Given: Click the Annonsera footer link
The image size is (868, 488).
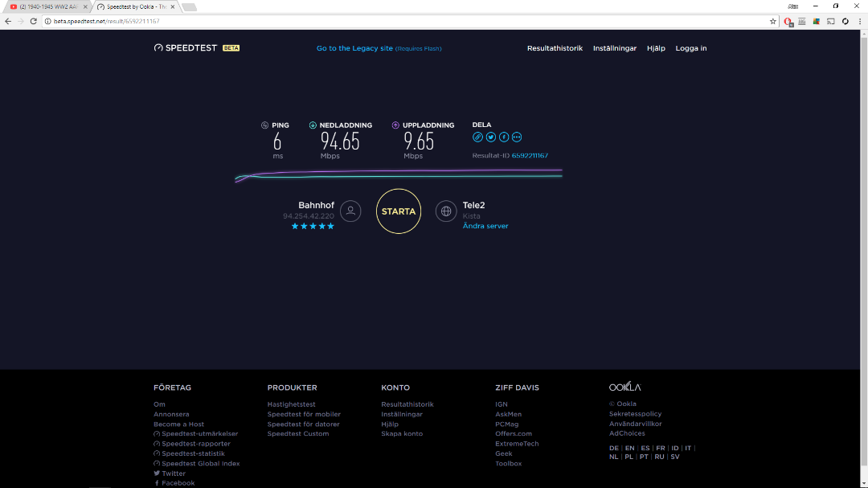Looking at the screenshot, I should click(x=171, y=414).
